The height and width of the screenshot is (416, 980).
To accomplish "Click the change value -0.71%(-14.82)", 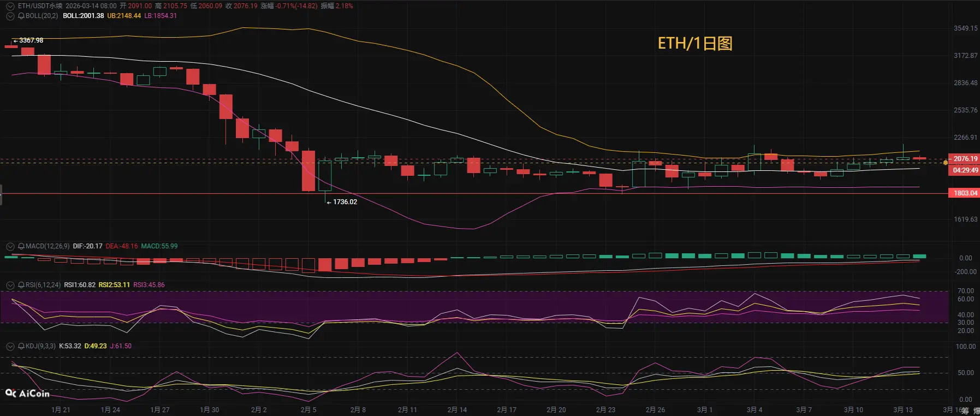I will click(296, 6).
